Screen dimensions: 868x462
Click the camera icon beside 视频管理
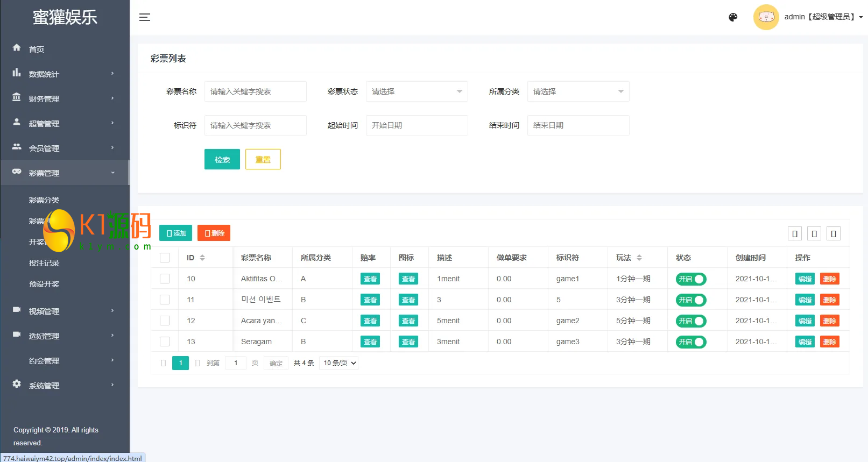(17, 310)
